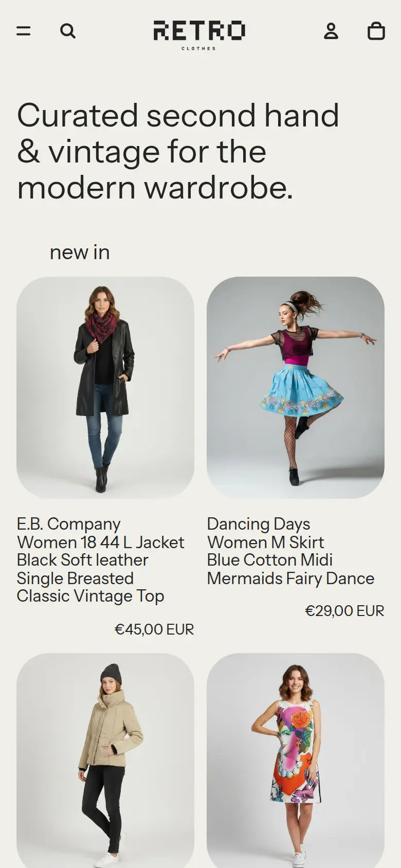Go to the account login icon

pyautogui.click(x=331, y=31)
